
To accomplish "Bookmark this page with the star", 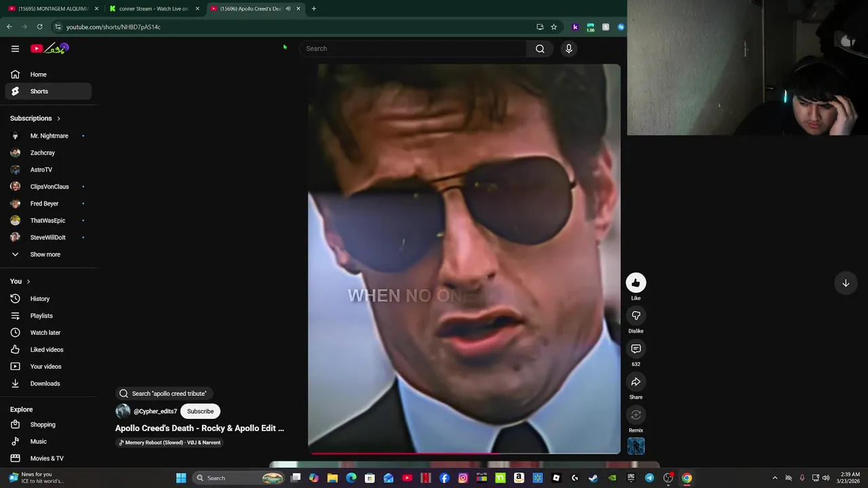I will click(x=554, y=27).
